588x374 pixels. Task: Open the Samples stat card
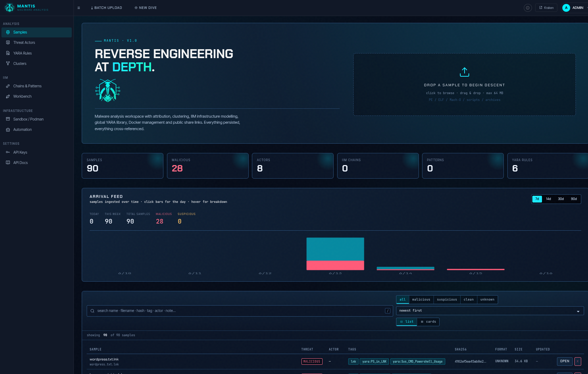(122, 166)
